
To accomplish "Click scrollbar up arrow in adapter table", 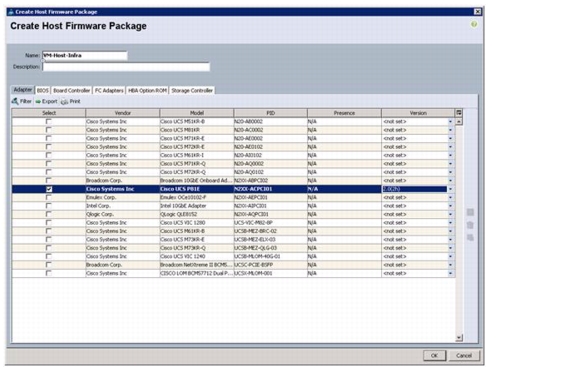I will (x=459, y=122).
